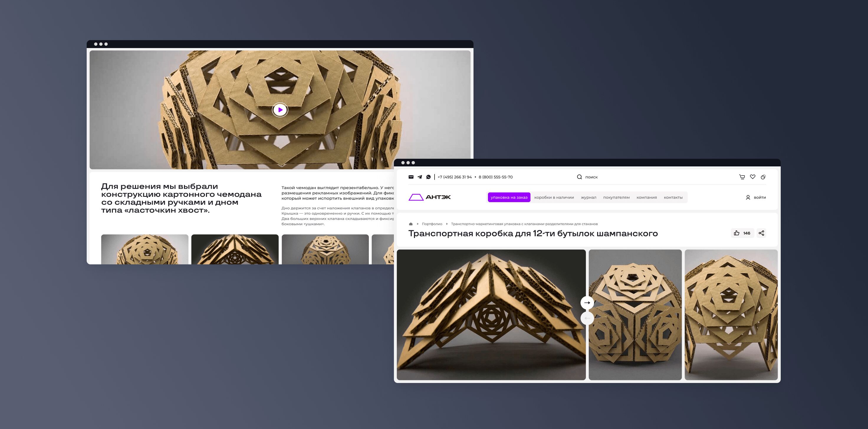
Task: Play the video in the cardboard banner
Action: [280, 110]
